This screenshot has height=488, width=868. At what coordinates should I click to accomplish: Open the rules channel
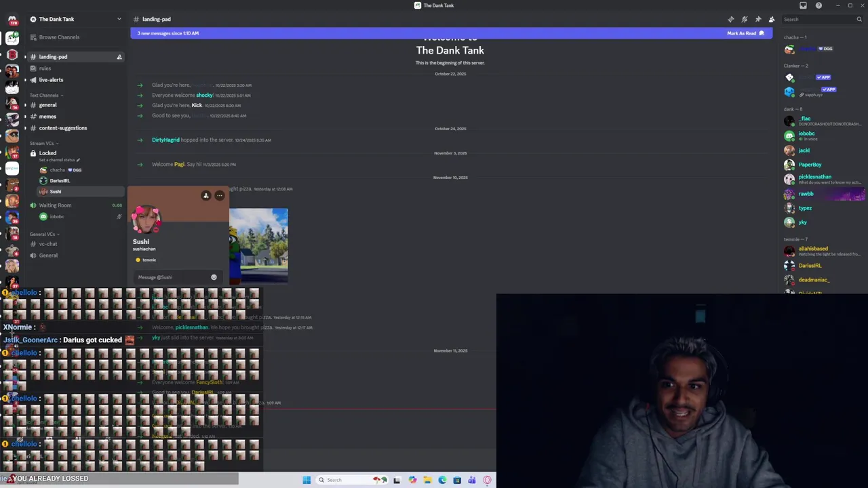[45, 68]
